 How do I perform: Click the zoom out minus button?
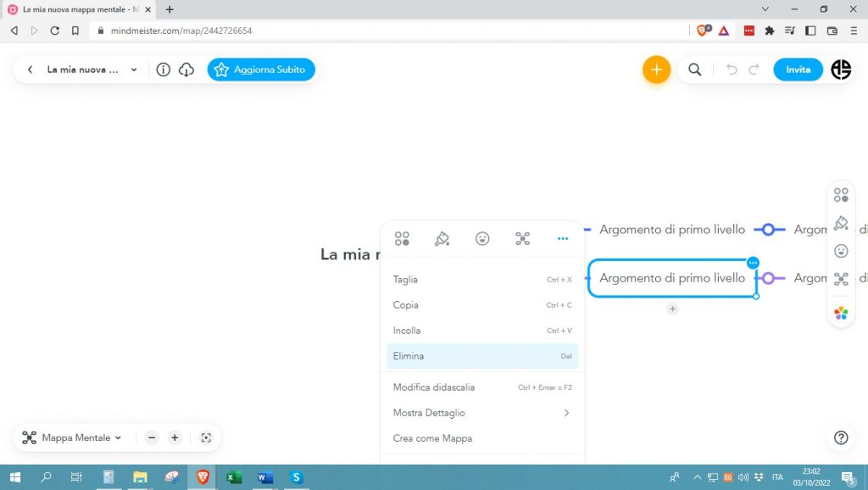[152, 437]
